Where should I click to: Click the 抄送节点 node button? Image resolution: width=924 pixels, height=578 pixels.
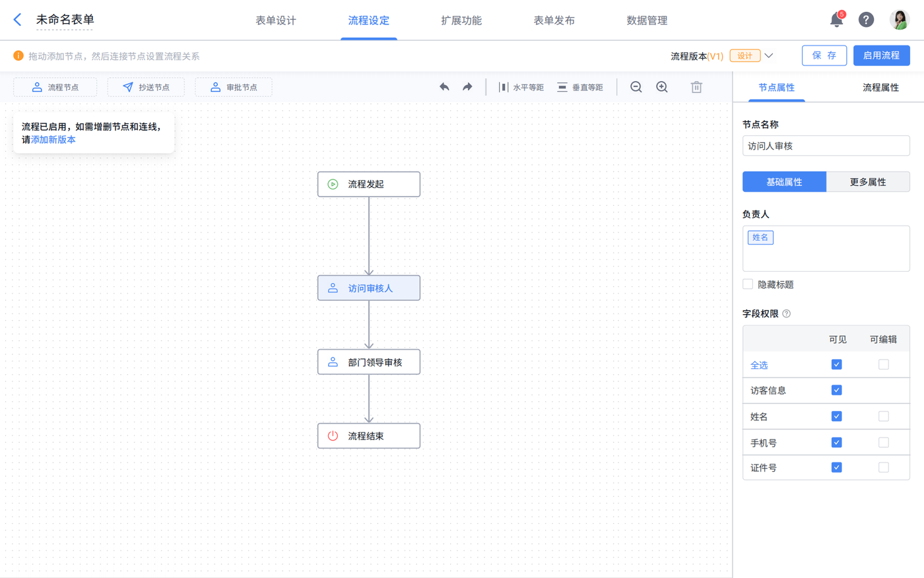(x=146, y=87)
